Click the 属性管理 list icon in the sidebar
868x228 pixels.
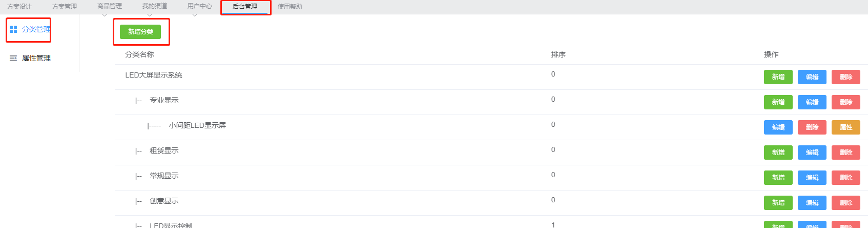[x=13, y=59]
